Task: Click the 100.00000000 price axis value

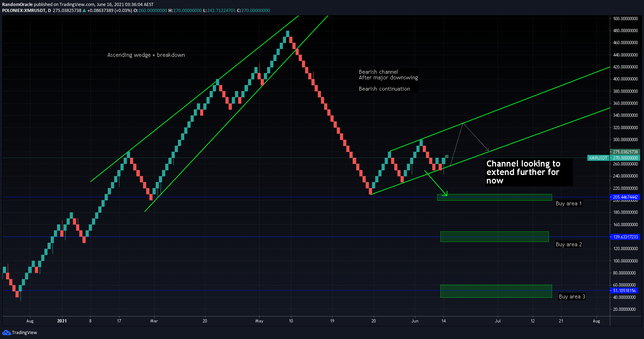Action: 625,261
